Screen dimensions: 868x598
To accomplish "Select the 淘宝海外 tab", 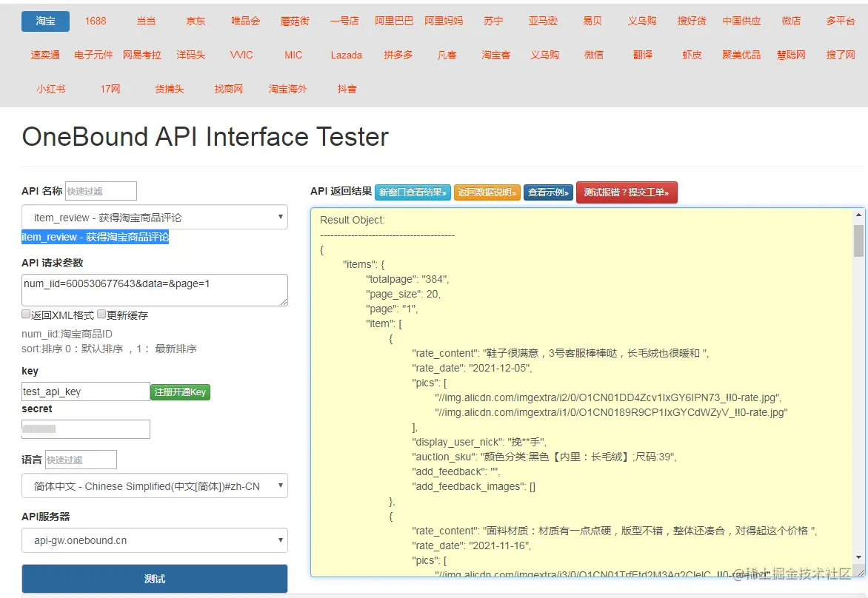I will point(288,89).
